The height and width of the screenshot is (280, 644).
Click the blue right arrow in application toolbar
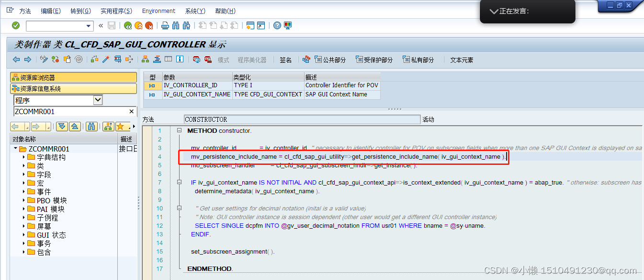[x=27, y=59]
